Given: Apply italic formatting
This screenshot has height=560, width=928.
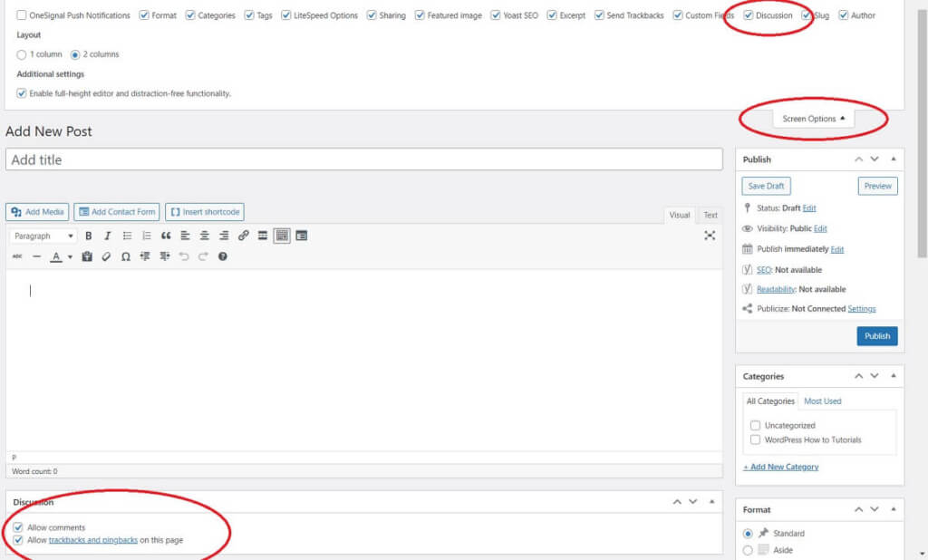Looking at the screenshot, I should 108,236.
